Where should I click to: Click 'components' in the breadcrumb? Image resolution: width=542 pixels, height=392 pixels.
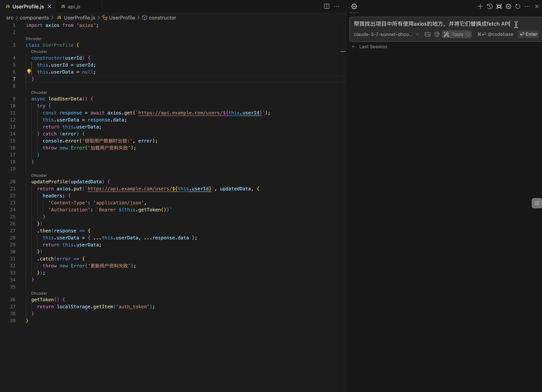pyautogui.click(x=34, y=18)
